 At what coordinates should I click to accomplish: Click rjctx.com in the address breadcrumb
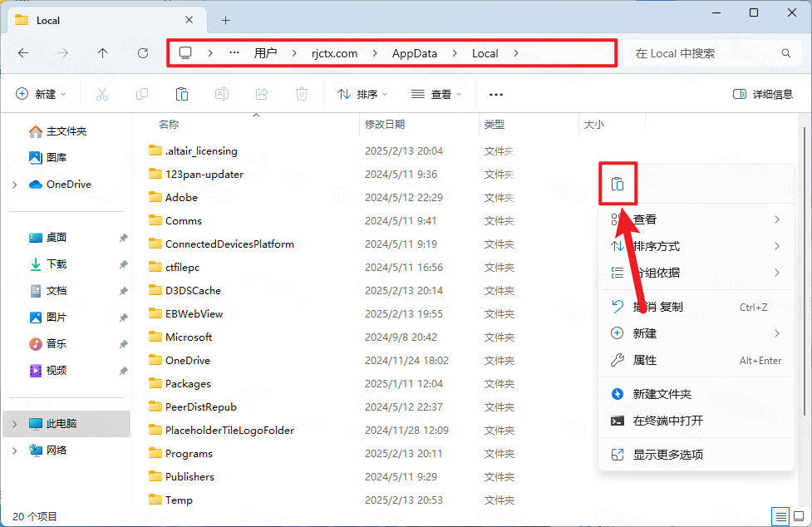(335, 53)
